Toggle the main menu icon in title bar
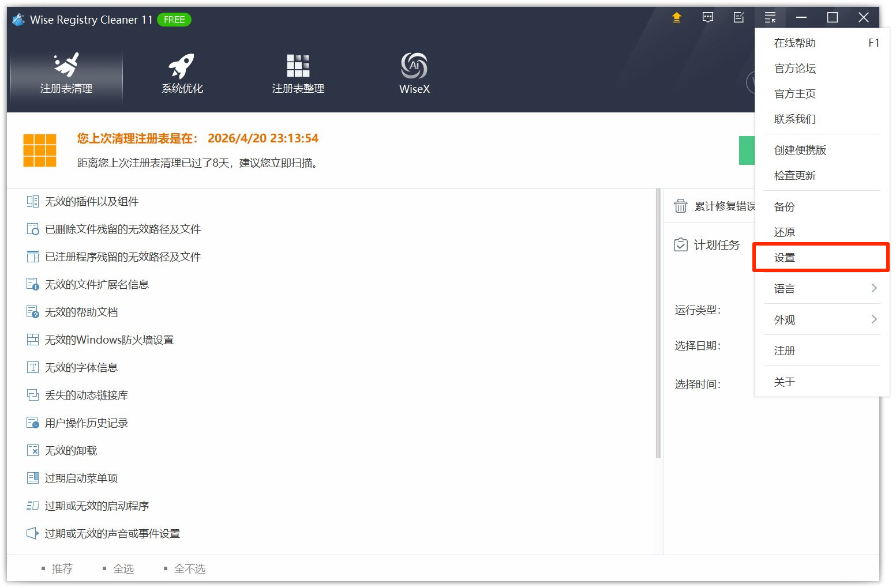Viewport: 896px width, 588px height. point(770,18)
